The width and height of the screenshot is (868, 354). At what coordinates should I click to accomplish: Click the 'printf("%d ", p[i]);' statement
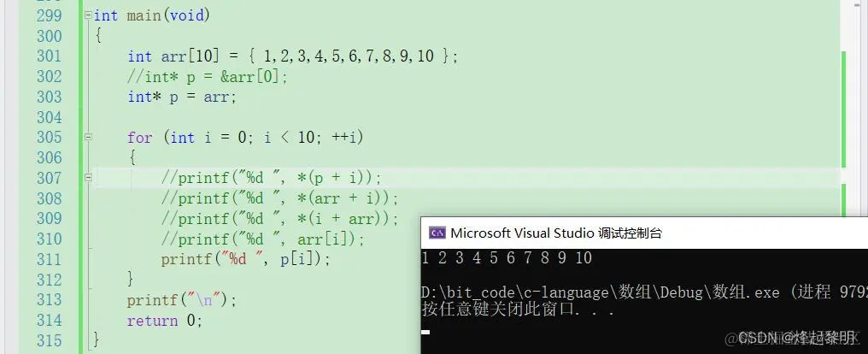click(x=246, y=259)
